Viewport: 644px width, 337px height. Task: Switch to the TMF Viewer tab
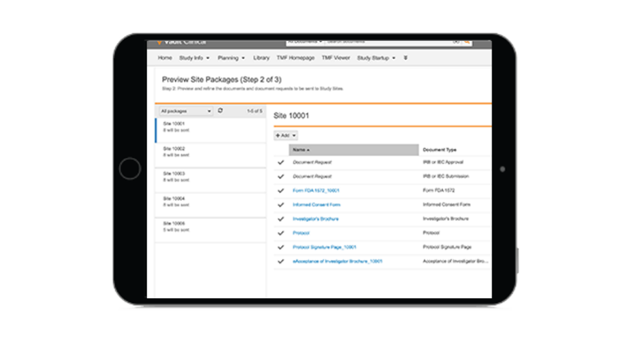click(x=336, y=58)
